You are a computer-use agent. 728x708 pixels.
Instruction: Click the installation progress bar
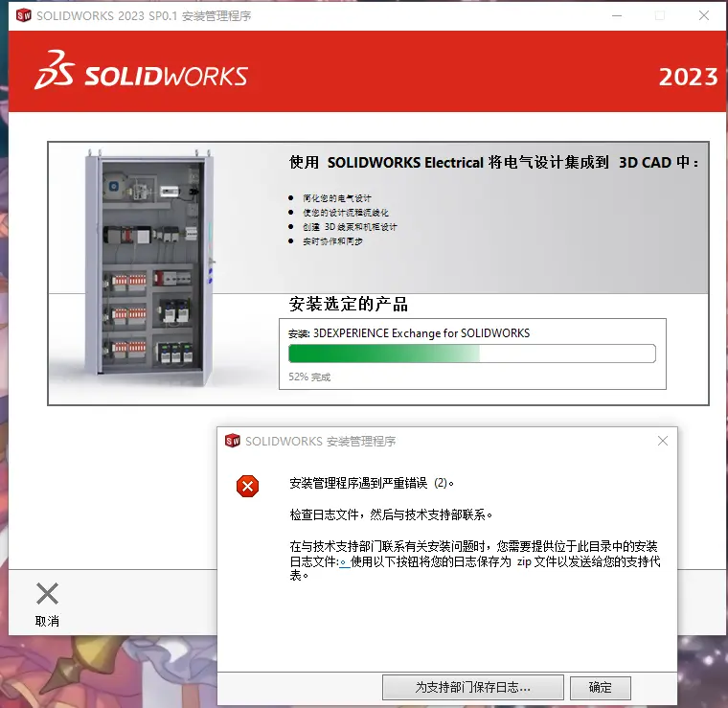click(471, 354)
